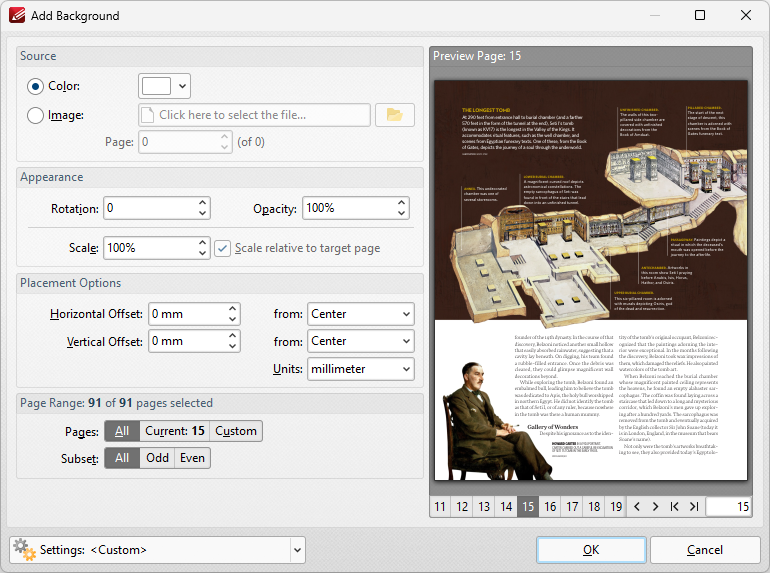
Task: Click the Cancel button
Action: pos(705,550)
